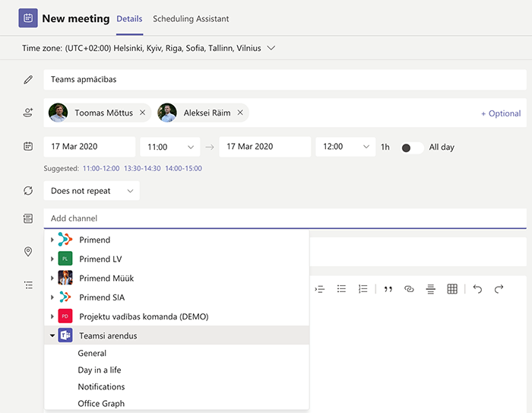Add optional attendees via + Optional

[x=501, y=113]
